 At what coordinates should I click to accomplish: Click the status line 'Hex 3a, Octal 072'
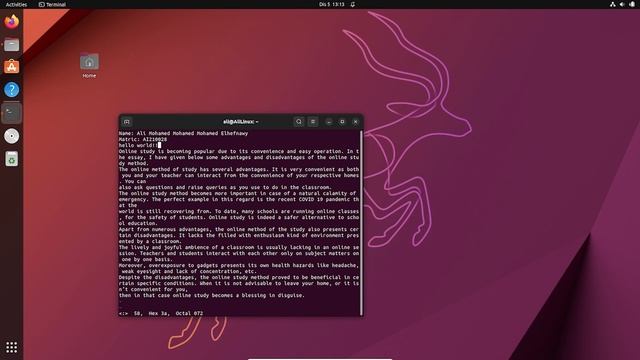176,313
